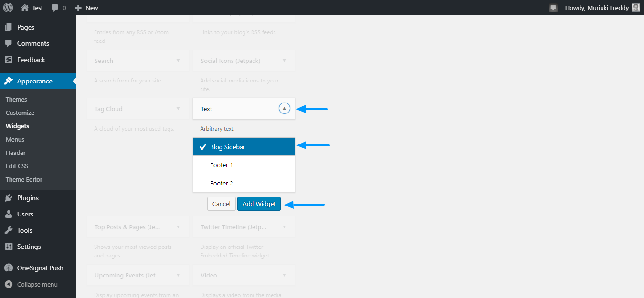Click 'A cloud of your most used tags.' text
The image size is (644, 298).
pyautogui.click(x=134, y=129)
